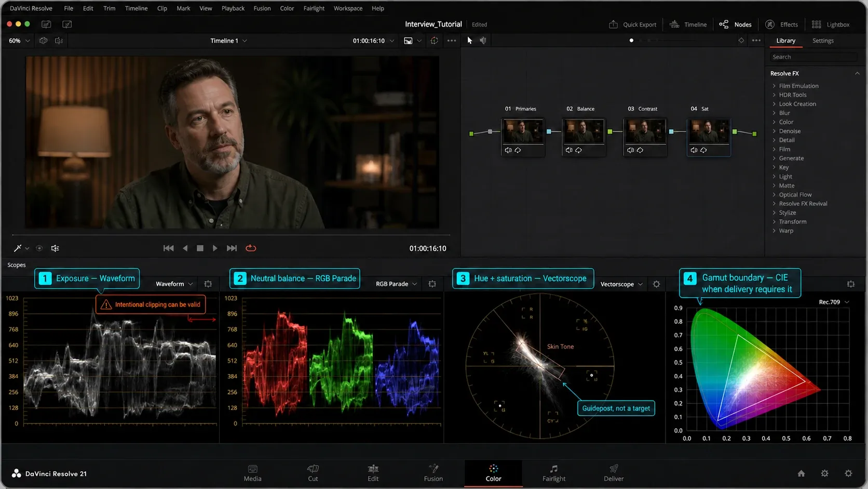The width and height of the screenshot is (868, 489).
Task: Switch to the Settings tab
Action: [x=823, y=41]
